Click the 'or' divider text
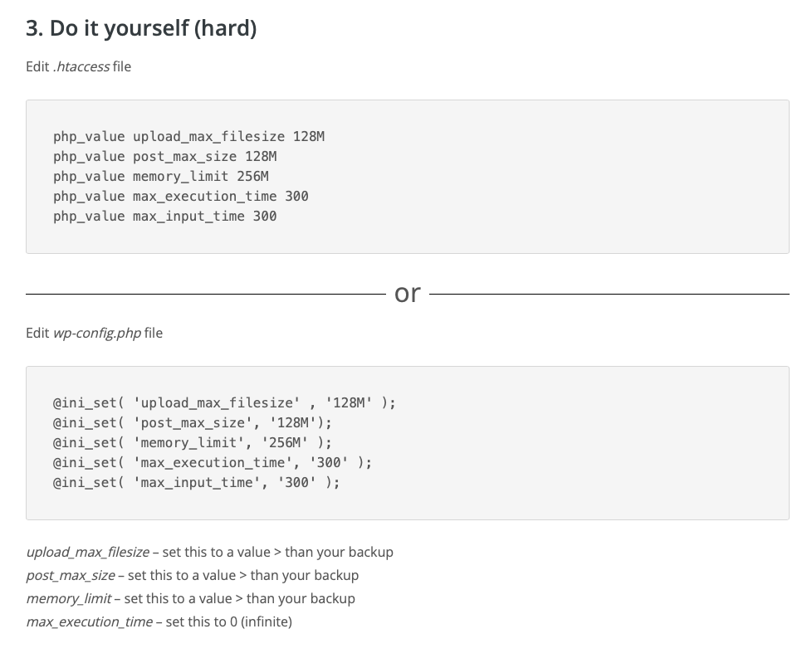This screenshot has height=658, width=812. tap(408, 293)
